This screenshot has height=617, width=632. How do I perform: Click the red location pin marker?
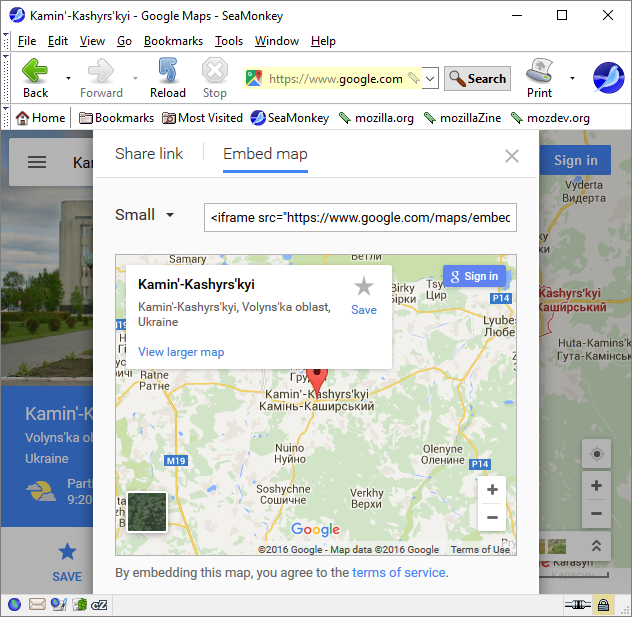(317, 382)
